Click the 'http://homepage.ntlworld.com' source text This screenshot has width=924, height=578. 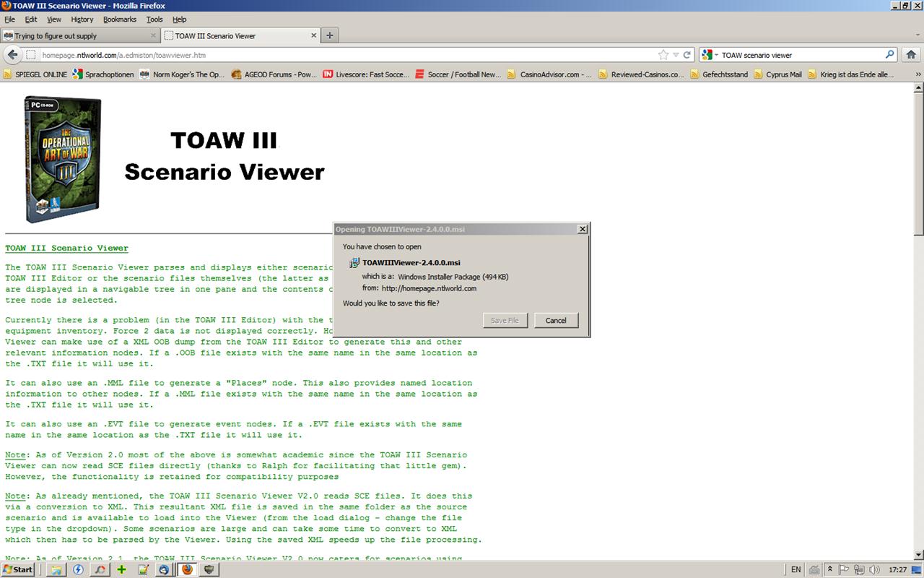click(429, 288)
